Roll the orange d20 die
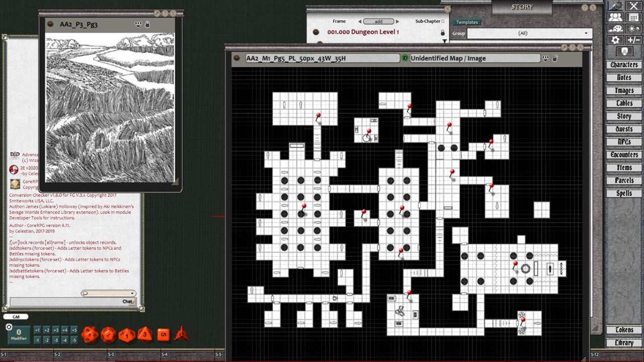Viewport: 644px width, 362px height. coord(90,334)
